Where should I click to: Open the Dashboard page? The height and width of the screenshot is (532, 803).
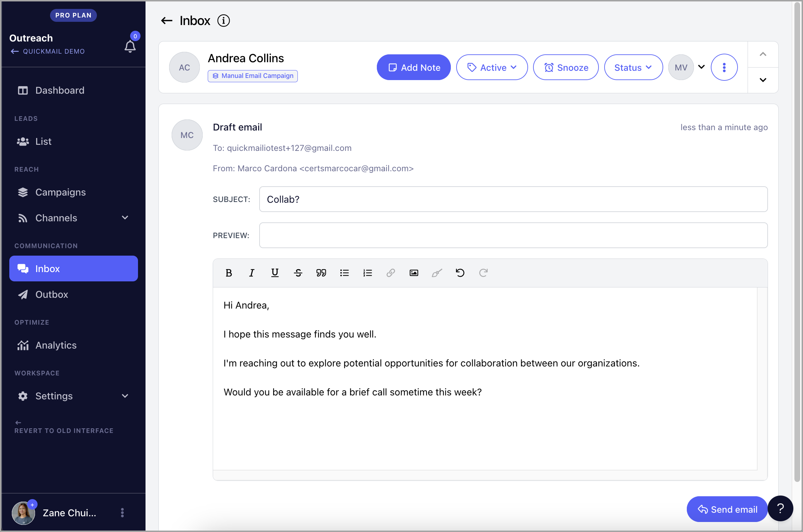(x=74, y=90)
